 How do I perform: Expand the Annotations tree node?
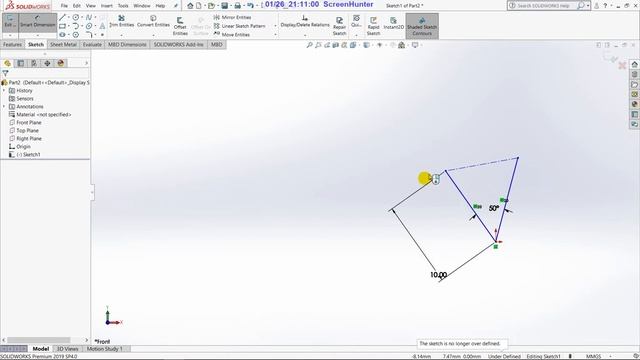[4, 107]
